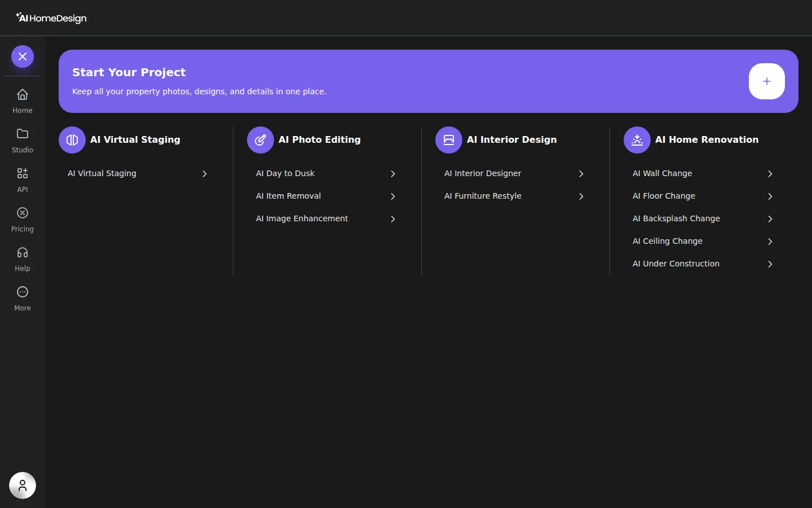
Task: Click the AI Virtual Staging category icon
Action: point(72,140)
